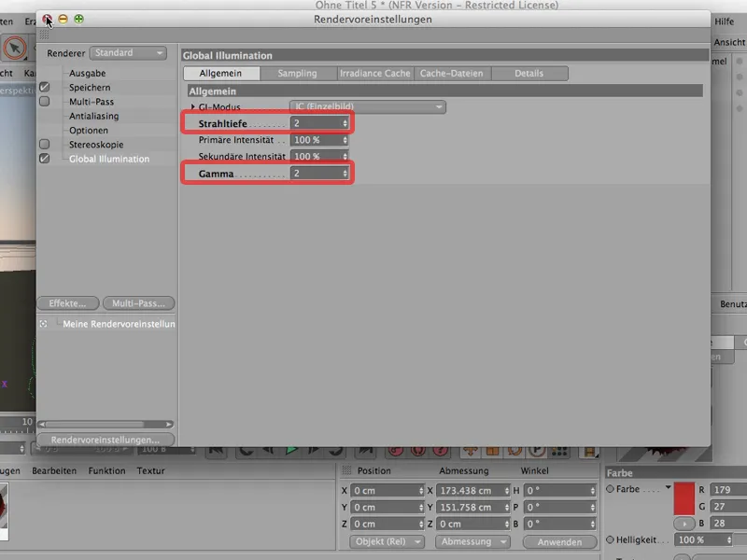Click the Winkel P stepper arrows
This screenshot has height=560, width=747.
coord(593,507)
